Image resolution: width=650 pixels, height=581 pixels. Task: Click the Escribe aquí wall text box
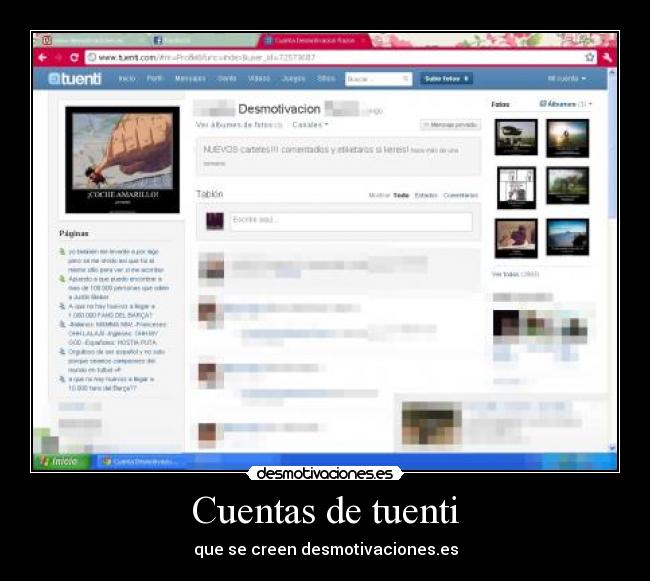tap(352, 221)
